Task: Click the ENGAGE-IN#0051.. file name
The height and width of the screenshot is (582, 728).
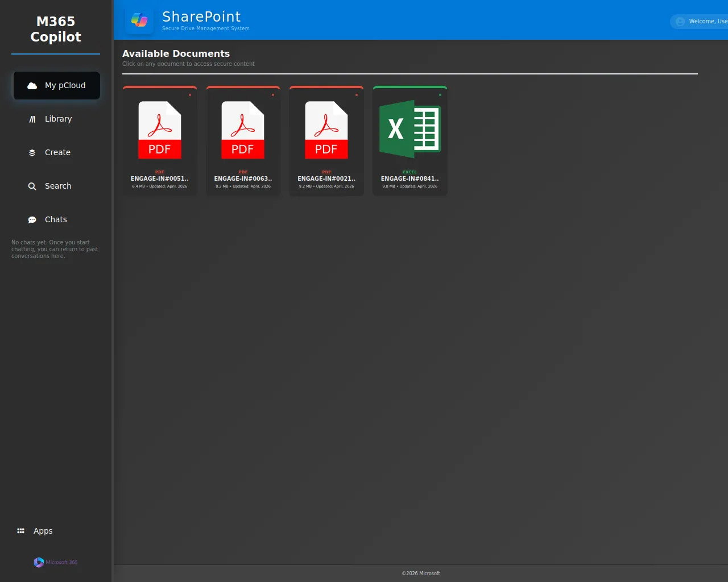Action: pyautogui.click(x=160, y=178)
